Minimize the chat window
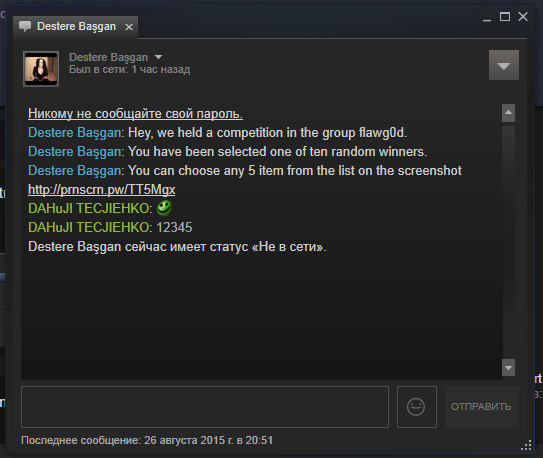 point(487,17)
